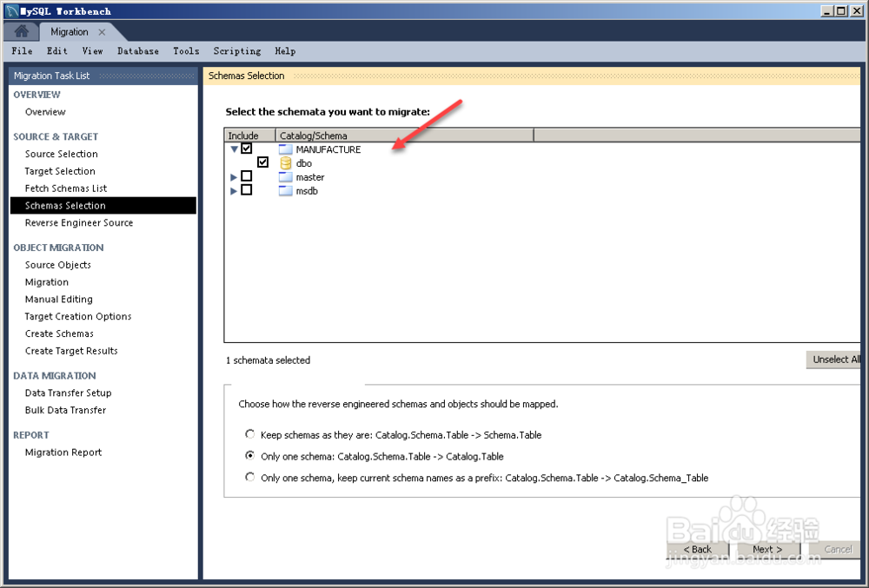Viewport: 869px width, 588px height.
Task: Click the Unselect All button
Action: coord(833,360)
